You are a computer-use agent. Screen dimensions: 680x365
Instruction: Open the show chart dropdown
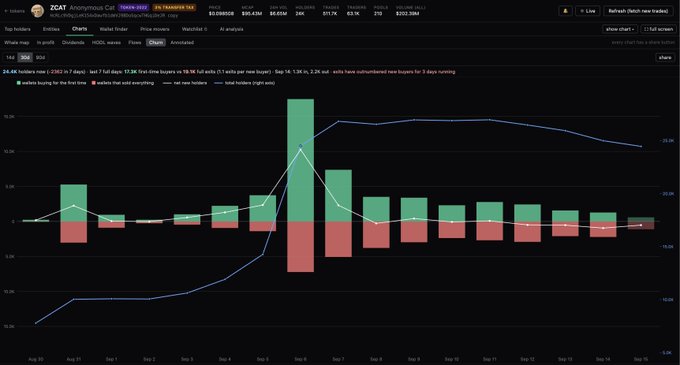coord(620,29)
